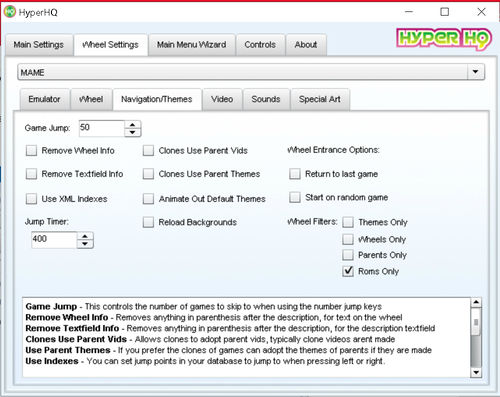Uncheck Roms Only wheel filter

tap(348, 271)
